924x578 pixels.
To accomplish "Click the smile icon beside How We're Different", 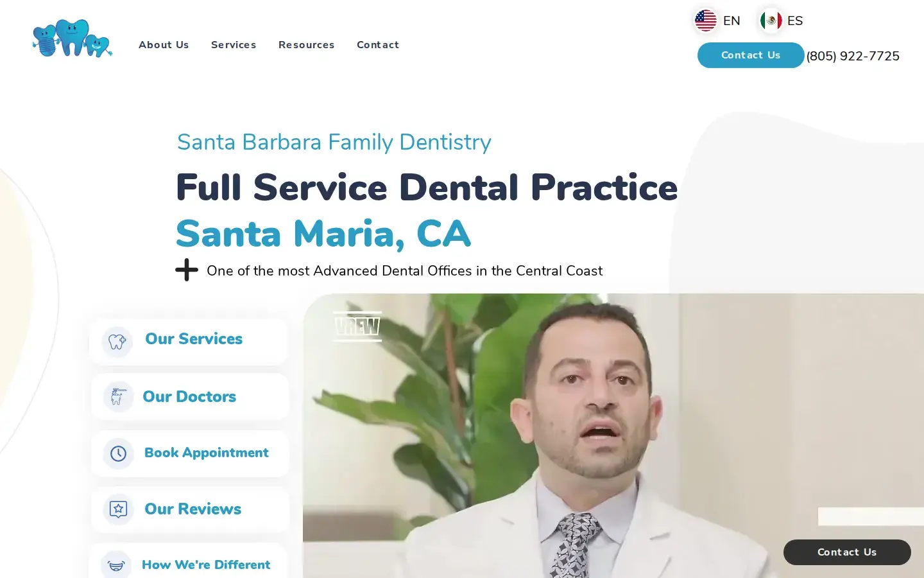I will coord(116,565).
